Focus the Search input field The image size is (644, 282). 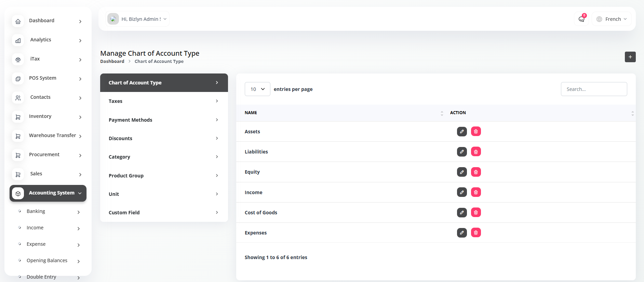coord(594,89)
